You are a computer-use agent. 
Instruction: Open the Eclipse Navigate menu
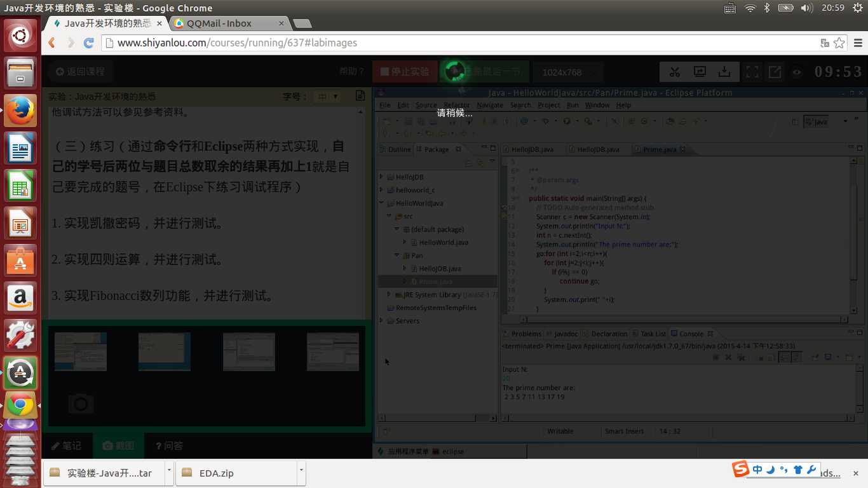point(490,105)
